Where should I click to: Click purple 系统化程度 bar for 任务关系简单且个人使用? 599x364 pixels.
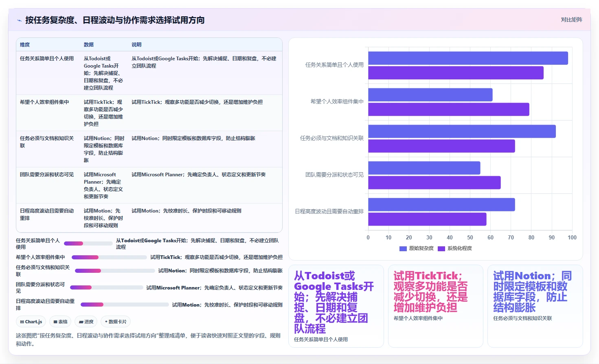pos(456,72)
